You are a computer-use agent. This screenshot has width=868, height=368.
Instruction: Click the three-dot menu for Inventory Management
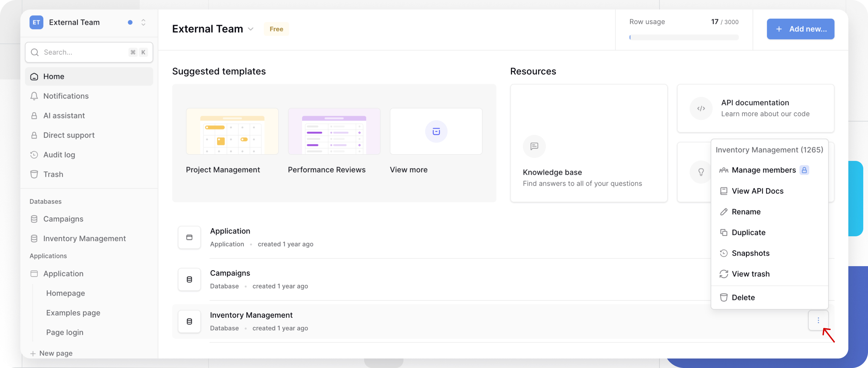coord(818,320)
